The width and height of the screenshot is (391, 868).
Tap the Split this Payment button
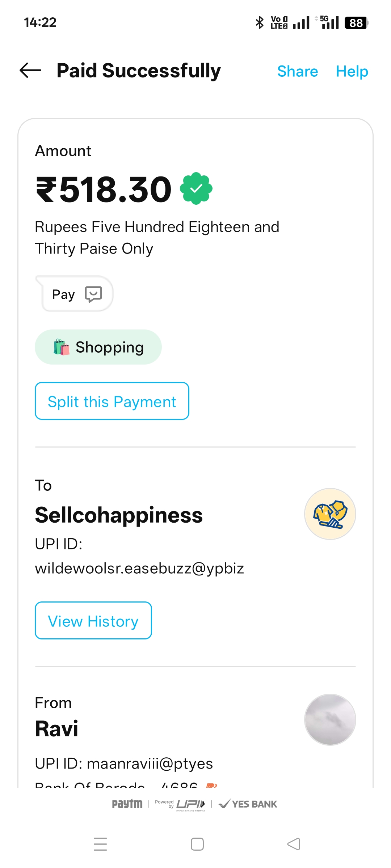click(112, 401)
